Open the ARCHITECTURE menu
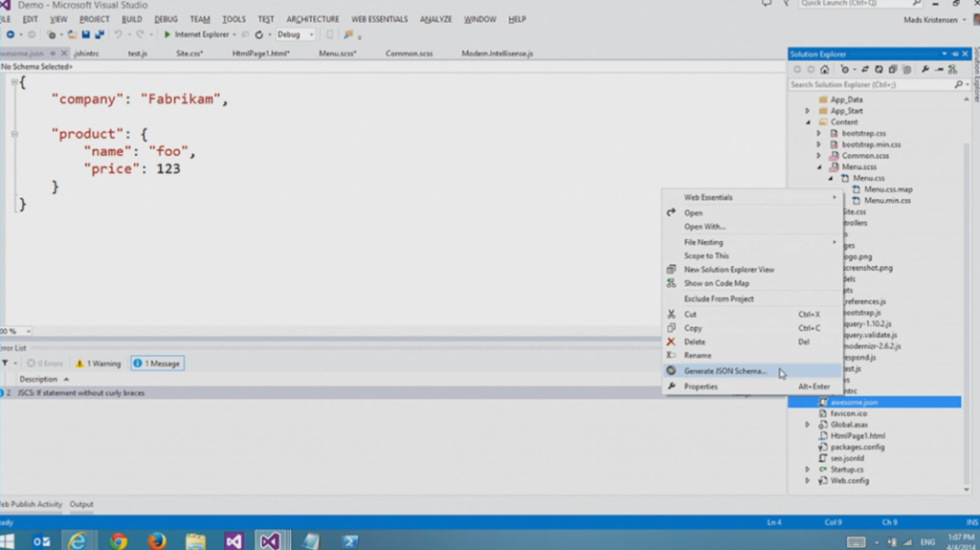Image resolution: width=980 pixels, height=550 pixels. point(313,19)
